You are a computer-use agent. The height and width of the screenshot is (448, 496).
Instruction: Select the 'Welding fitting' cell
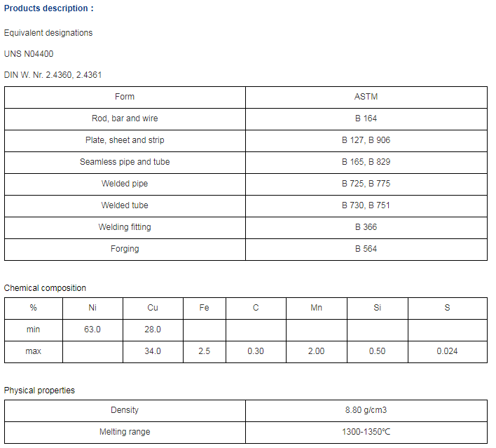point(125,227)
